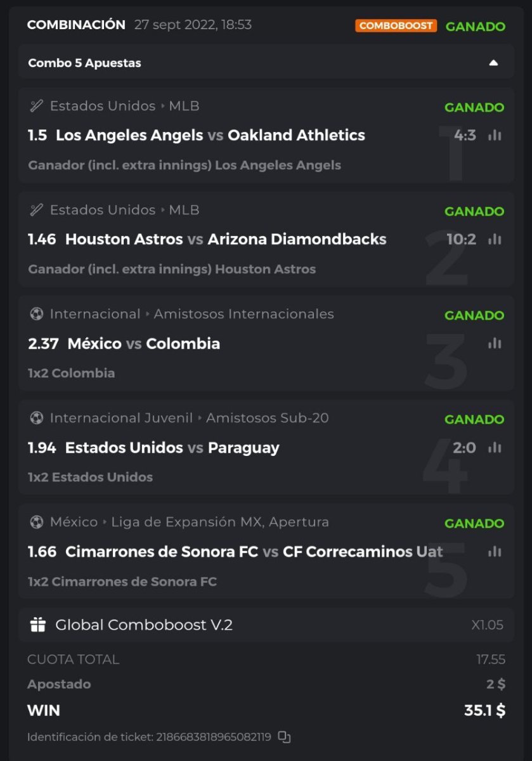
Task: Click the Amistosos Internacionales league label
Action: coord(243,314)
